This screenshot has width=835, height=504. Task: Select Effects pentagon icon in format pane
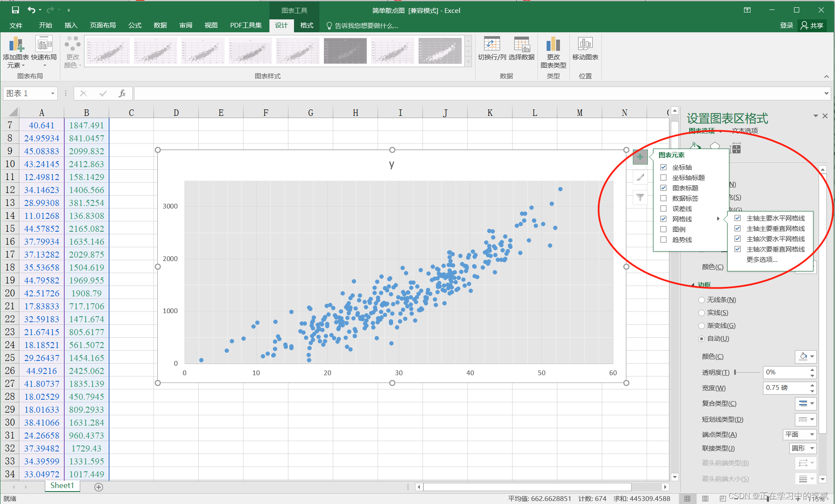point(715,147)
